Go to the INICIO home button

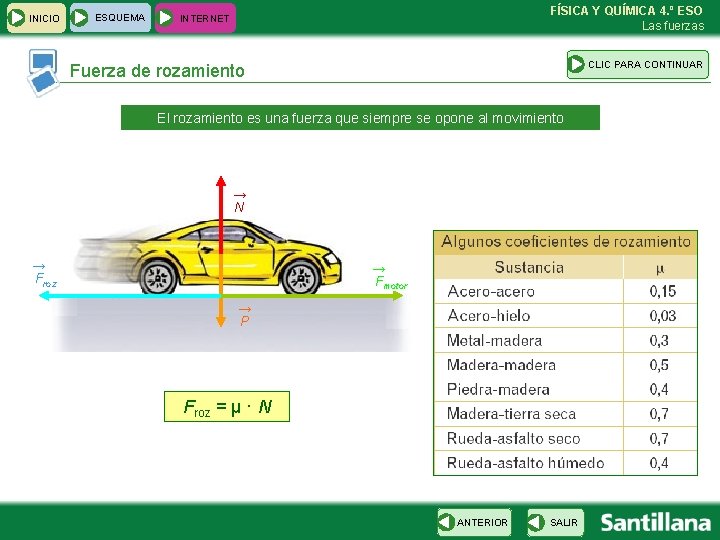pyautogui.click(x=36, y=18)
